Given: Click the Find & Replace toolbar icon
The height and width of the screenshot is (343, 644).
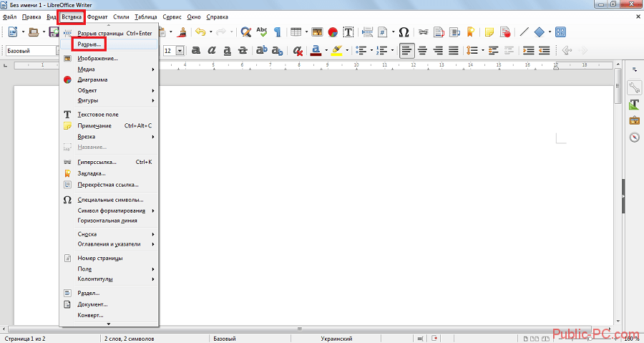Looking at the screenshot, I should (x=245, y=32).
